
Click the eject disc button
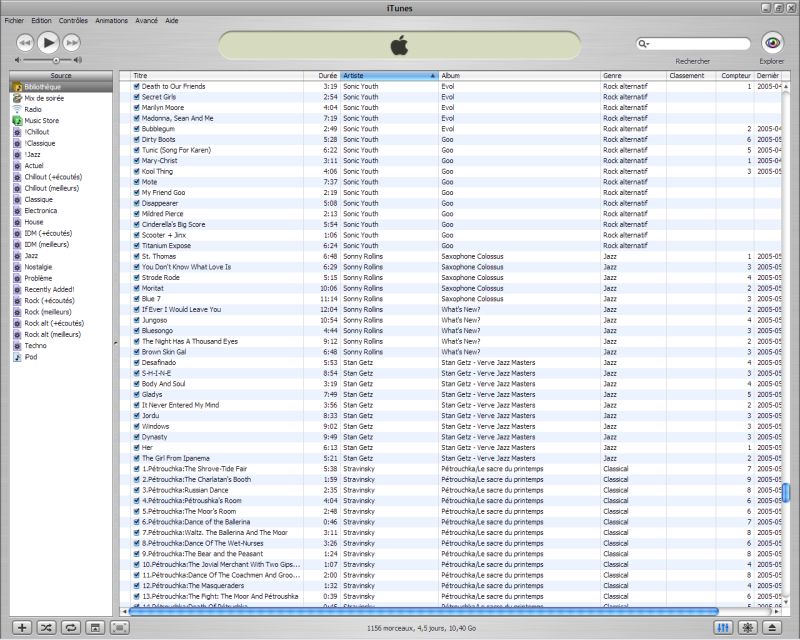tap(772, 628)
